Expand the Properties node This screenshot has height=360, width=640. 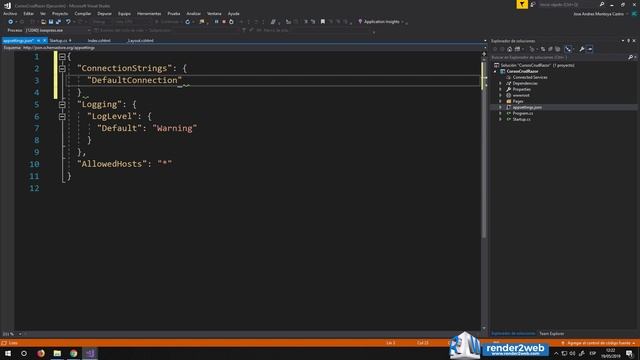coord(500,89)
